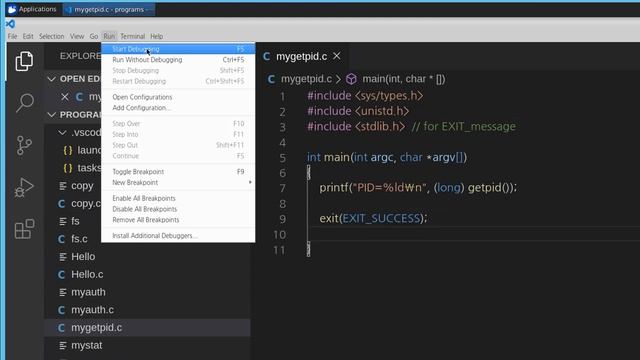Open the Applications launcher icon
The height and width of the screenshot is (360, 640).
[x=12, y=9]
